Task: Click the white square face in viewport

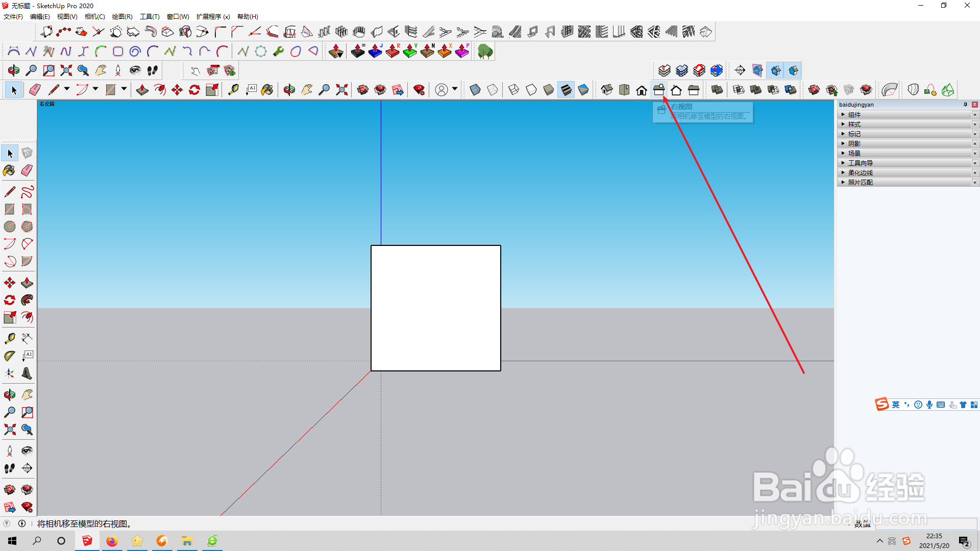Action: pos(435,308)
